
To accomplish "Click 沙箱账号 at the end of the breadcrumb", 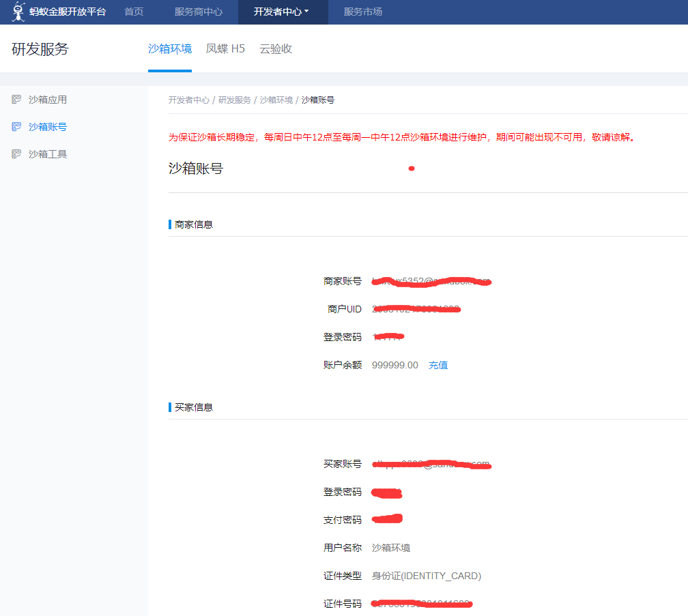I will [318, 100].
